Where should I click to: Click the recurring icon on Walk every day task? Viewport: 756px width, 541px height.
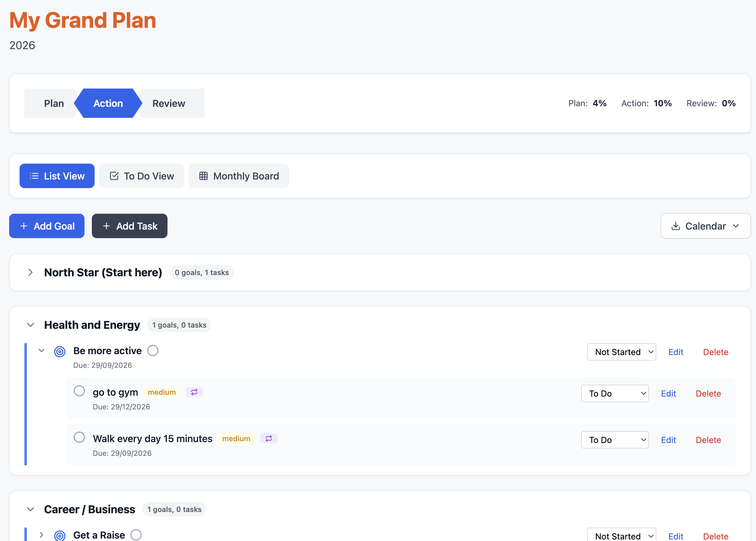click(x=269, y=438)
